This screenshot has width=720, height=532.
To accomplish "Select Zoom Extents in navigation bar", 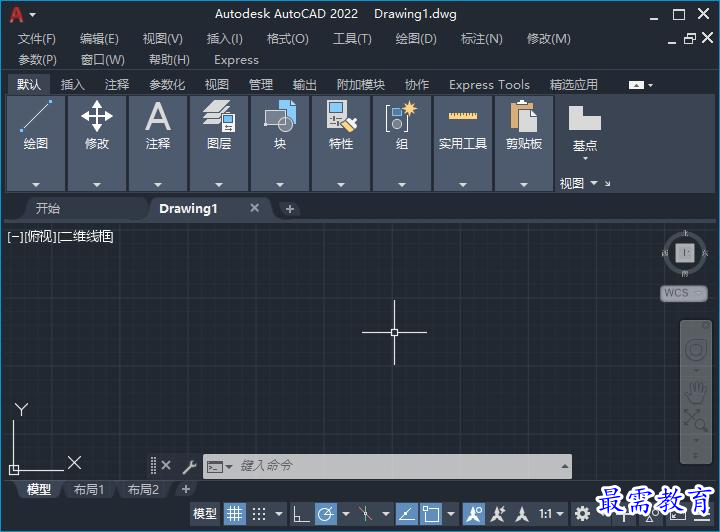I will (x=695, y=420).
